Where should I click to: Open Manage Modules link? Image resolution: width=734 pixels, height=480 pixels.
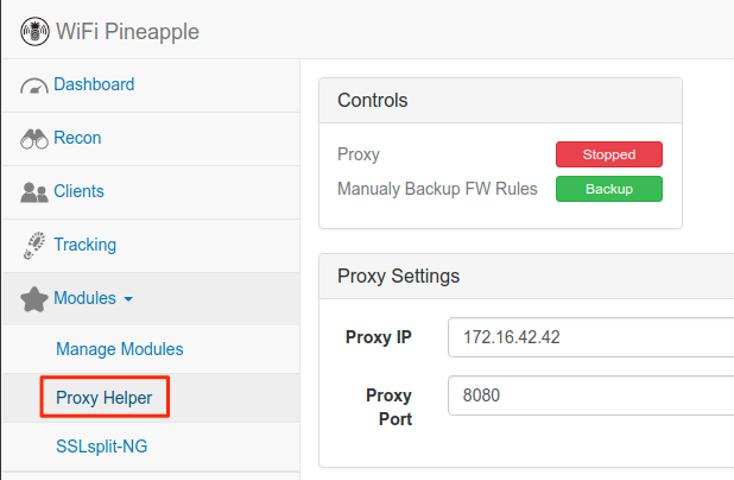point(120,349)
